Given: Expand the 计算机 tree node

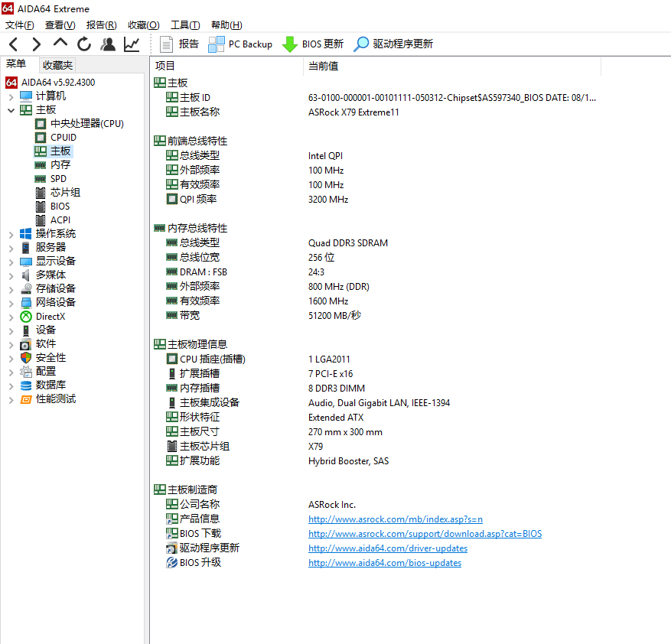Looking at the screenshot, I should tap(11, 97).
